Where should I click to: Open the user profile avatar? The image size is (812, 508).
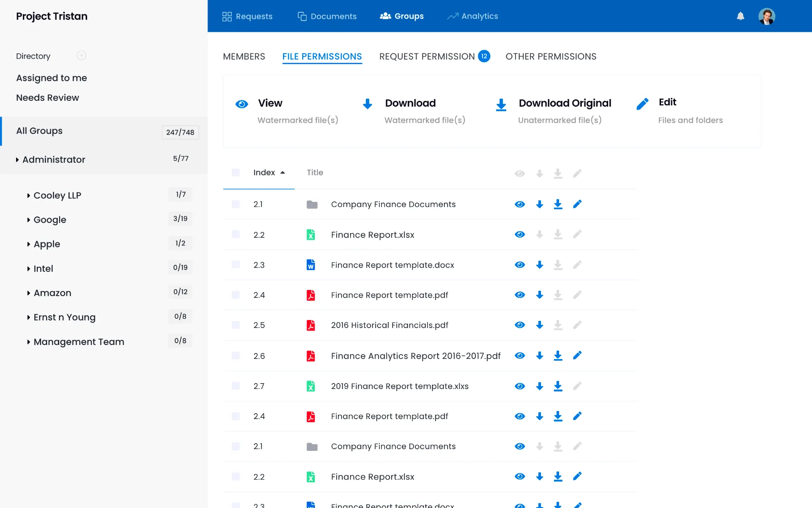click(766, 16)
